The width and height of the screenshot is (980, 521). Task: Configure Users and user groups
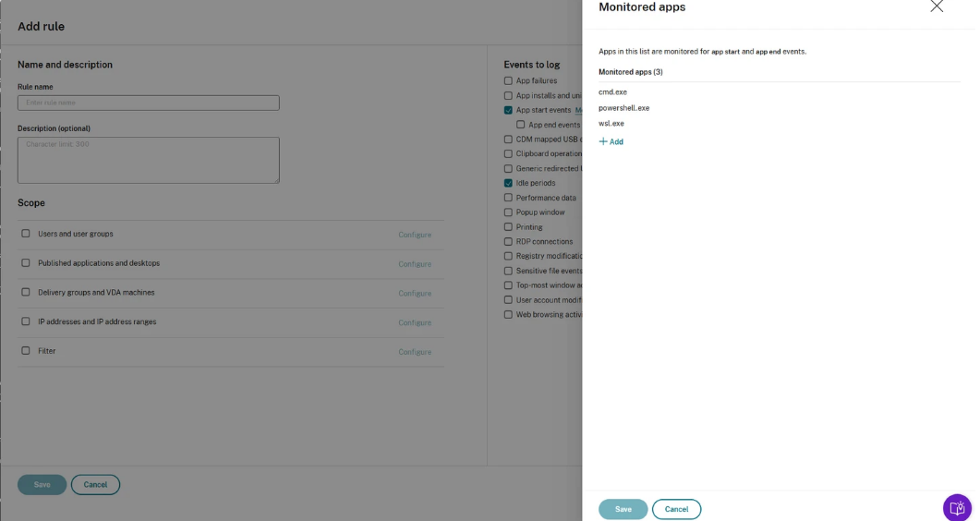pos(415,235)
